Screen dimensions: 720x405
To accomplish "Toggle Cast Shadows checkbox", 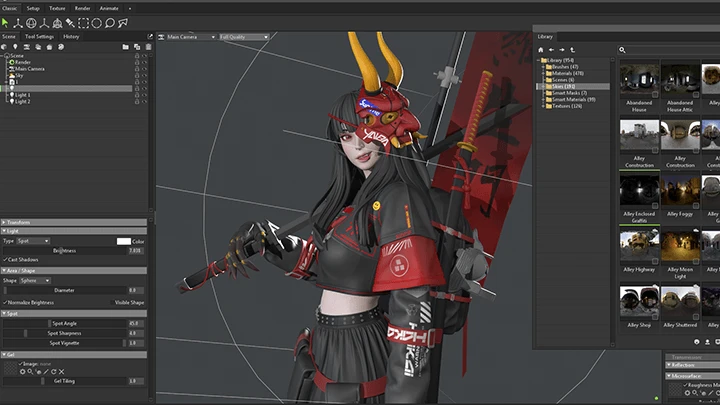I will [6, 259].
